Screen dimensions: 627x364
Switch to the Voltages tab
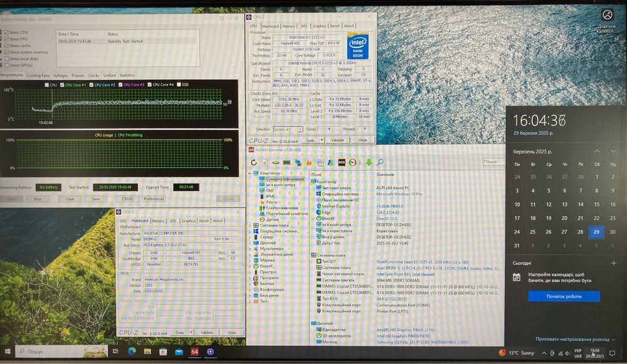click(60, 75)
